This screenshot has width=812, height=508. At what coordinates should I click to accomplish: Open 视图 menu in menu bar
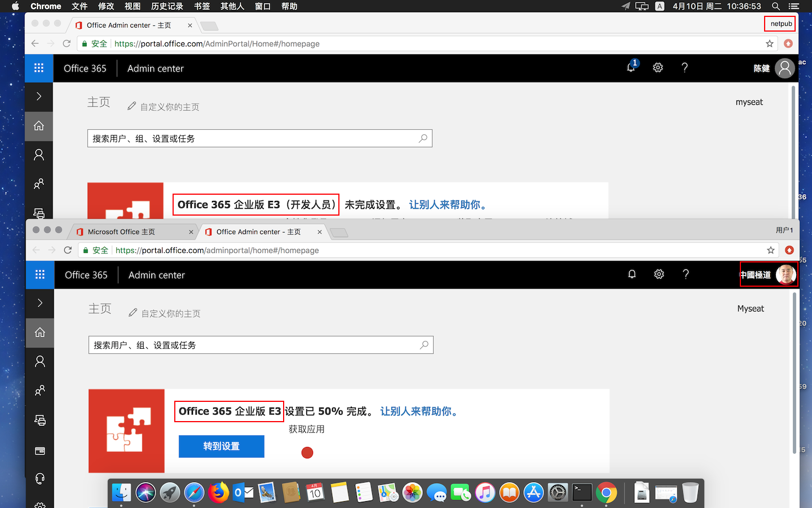pos(133,6)
